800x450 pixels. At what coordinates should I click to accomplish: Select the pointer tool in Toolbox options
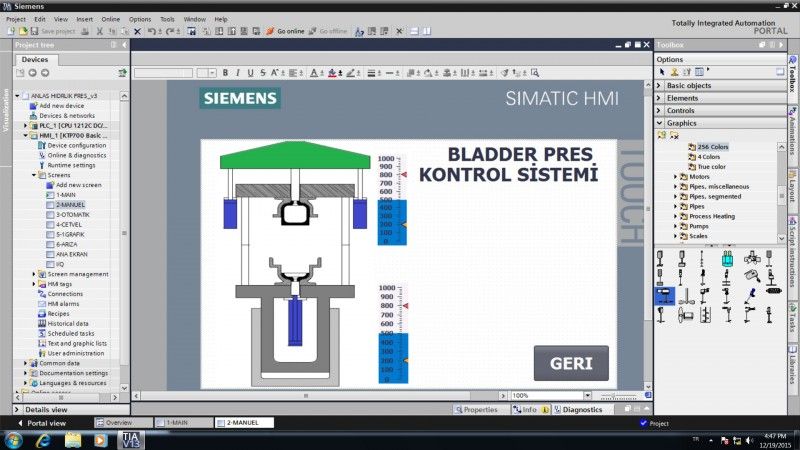click(x=662, y=72)
